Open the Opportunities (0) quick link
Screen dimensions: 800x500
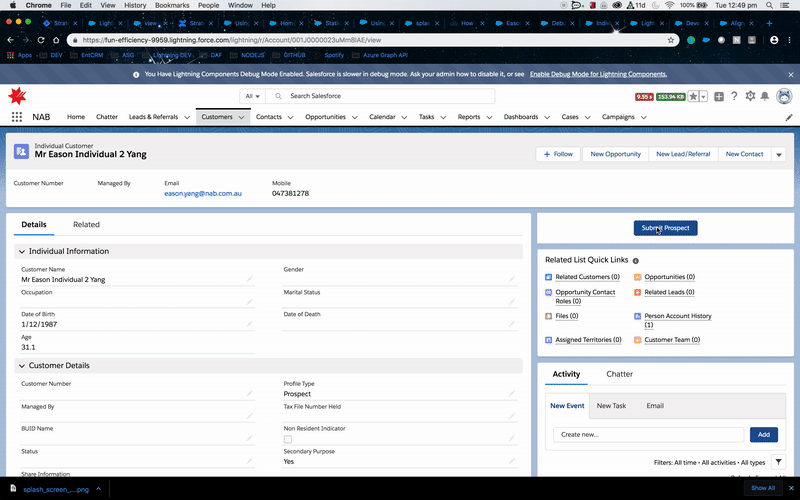(669, 277)
